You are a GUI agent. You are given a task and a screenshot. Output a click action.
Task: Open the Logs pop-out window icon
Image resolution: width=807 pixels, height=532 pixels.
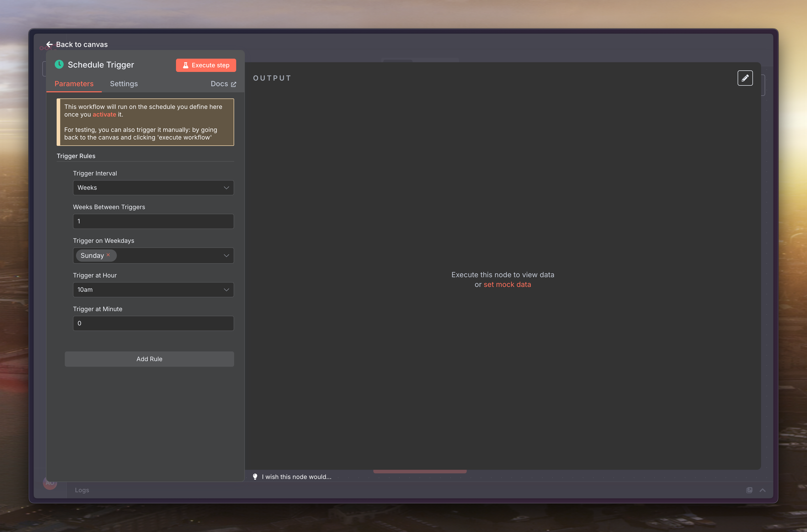(749, 490)
